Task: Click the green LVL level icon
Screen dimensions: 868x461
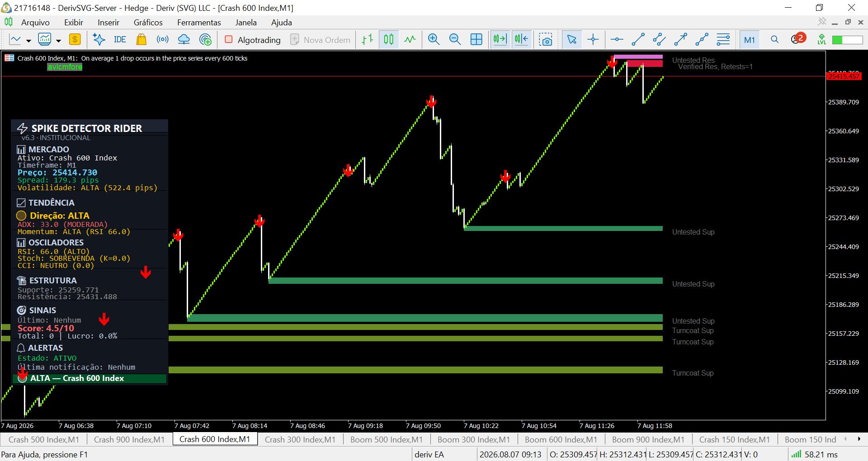Action: [x=822, y=40]
